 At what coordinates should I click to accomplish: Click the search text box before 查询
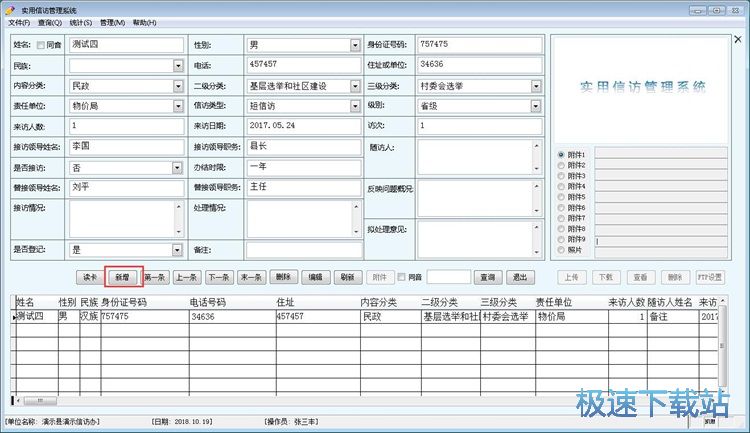point(449,277)
